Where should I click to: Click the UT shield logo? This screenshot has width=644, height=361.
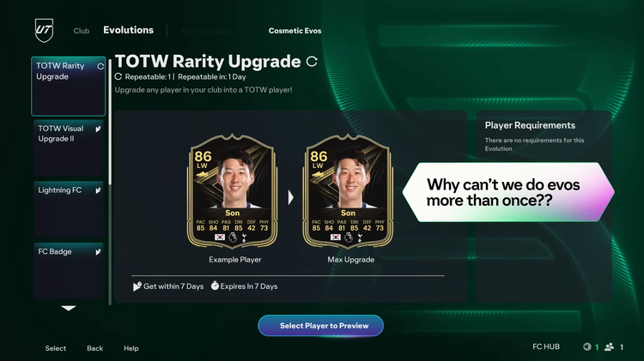(x=44, y=30)
